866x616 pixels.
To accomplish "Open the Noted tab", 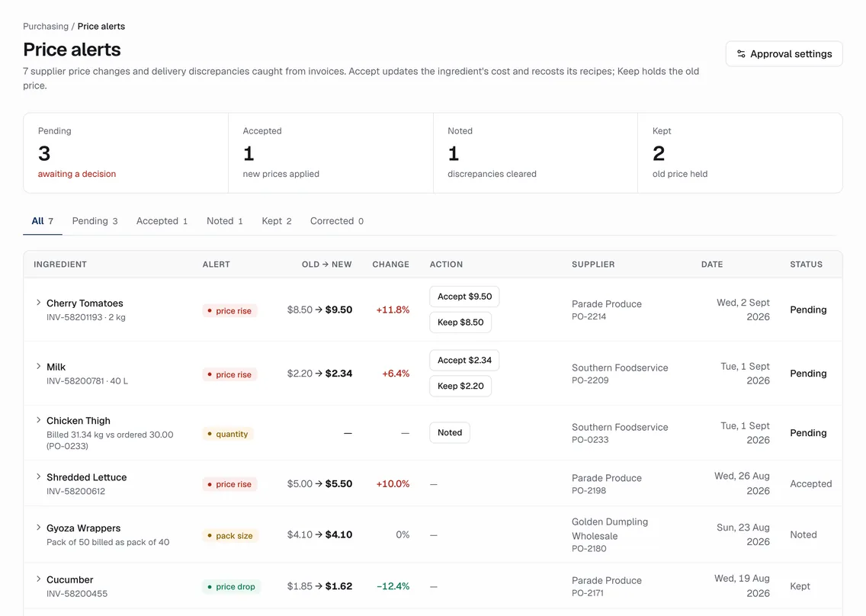I will coord(224,221).
